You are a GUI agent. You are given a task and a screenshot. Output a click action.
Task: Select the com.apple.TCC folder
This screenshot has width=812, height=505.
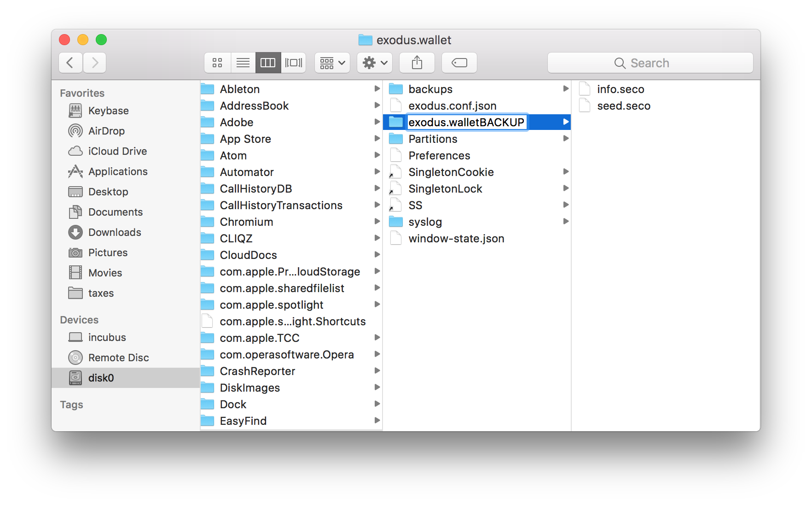(x=291, y=338)
